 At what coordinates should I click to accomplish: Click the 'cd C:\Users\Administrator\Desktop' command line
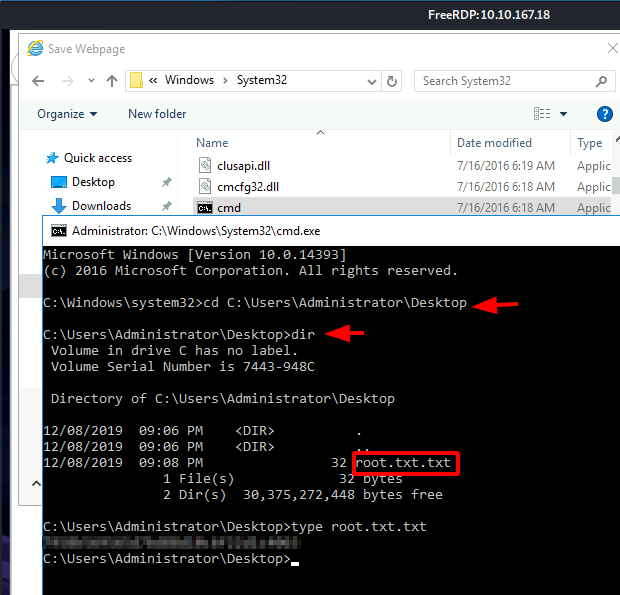point(255,303)
